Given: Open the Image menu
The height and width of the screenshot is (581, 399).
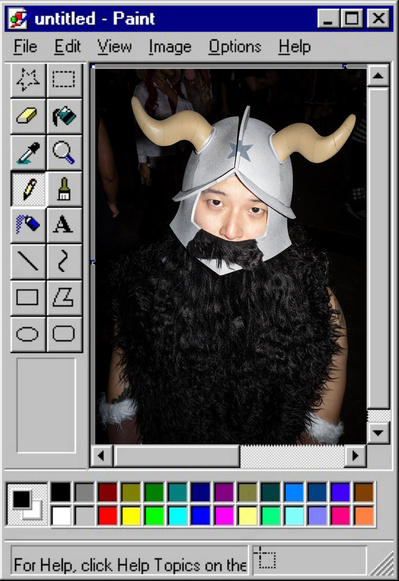Looking at the screenshot, I should point(170,47).
